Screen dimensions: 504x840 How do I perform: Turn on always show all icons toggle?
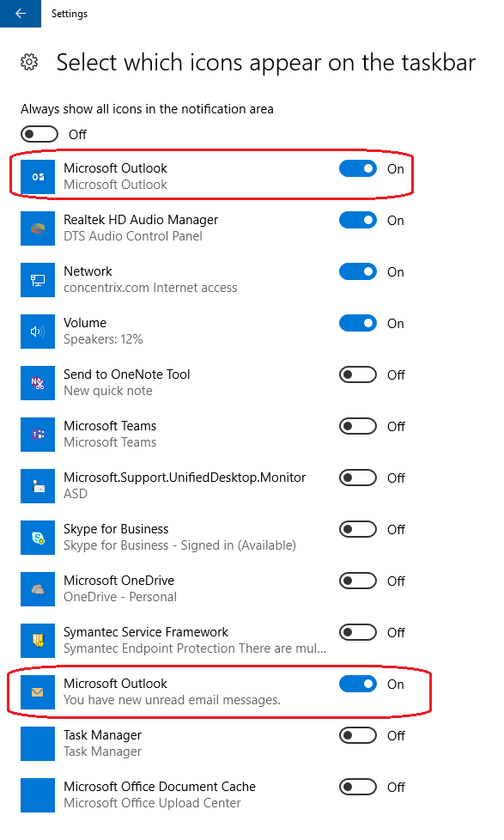click(x=39, y=134)
